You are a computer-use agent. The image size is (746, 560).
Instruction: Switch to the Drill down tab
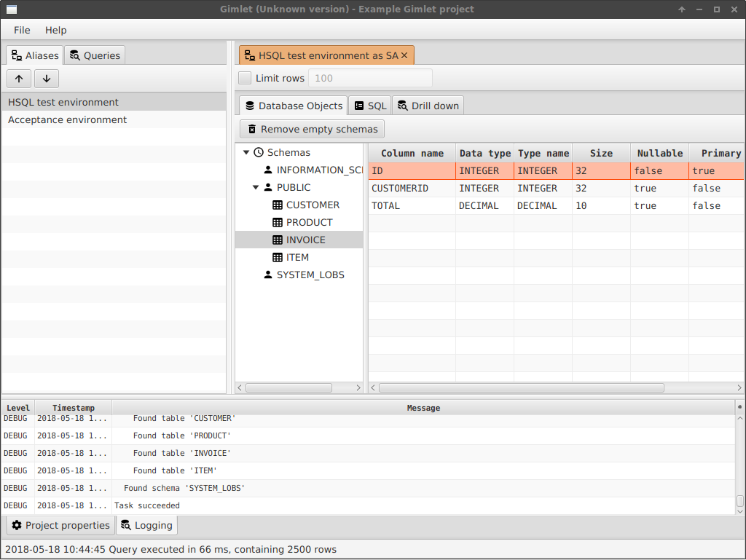(x=428, y=106)
